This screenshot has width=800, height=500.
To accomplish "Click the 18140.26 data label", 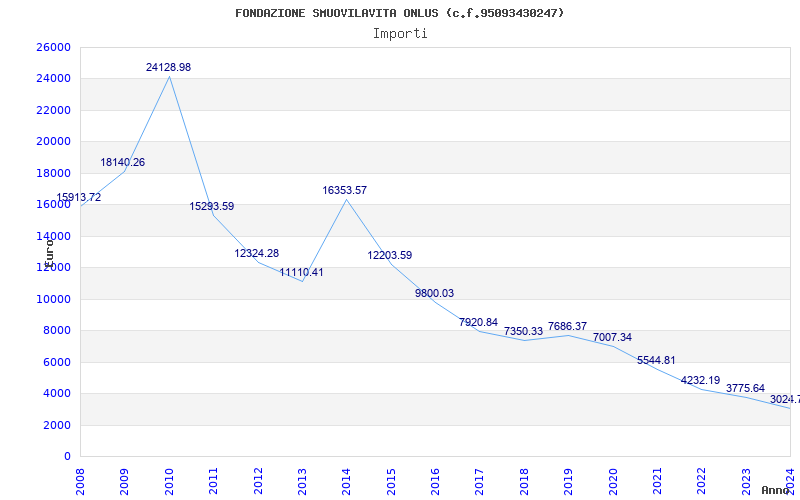I will coord(122,162).
